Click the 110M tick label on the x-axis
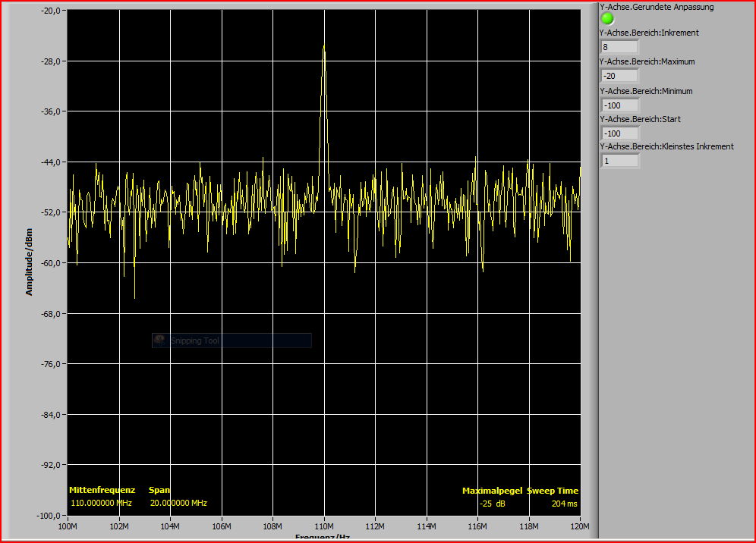Viewport: 756px width, 543px height. 324,526
